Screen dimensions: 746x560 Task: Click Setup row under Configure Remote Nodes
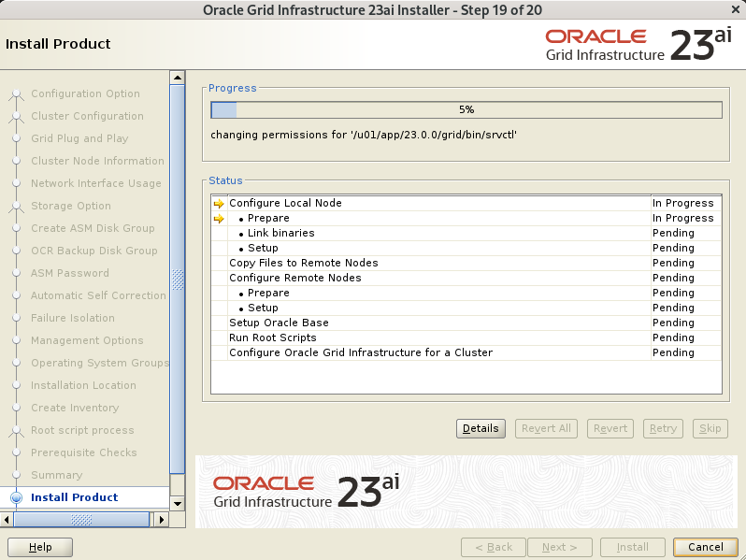coord(466,308)
